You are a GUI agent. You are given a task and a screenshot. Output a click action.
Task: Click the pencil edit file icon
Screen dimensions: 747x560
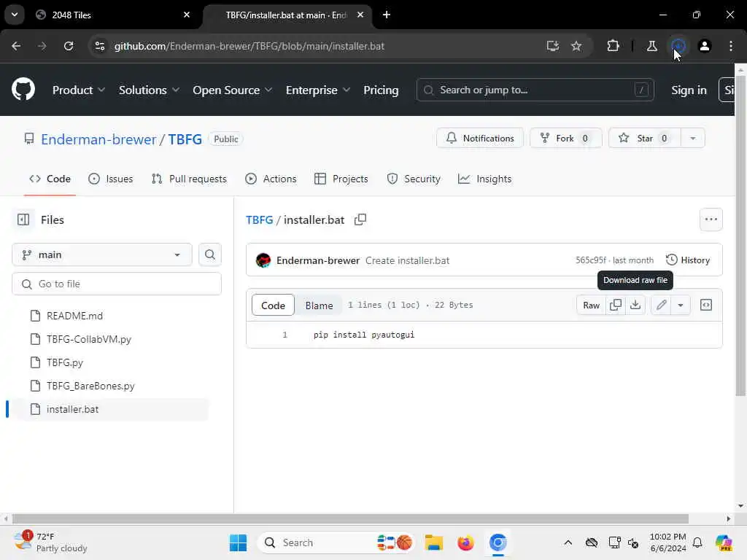click(x=661, y=305)
